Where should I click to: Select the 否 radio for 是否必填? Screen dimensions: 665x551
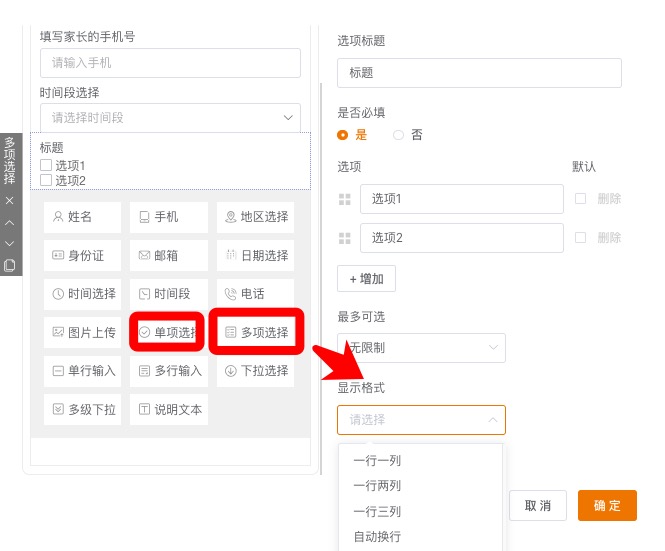[399, 135]
